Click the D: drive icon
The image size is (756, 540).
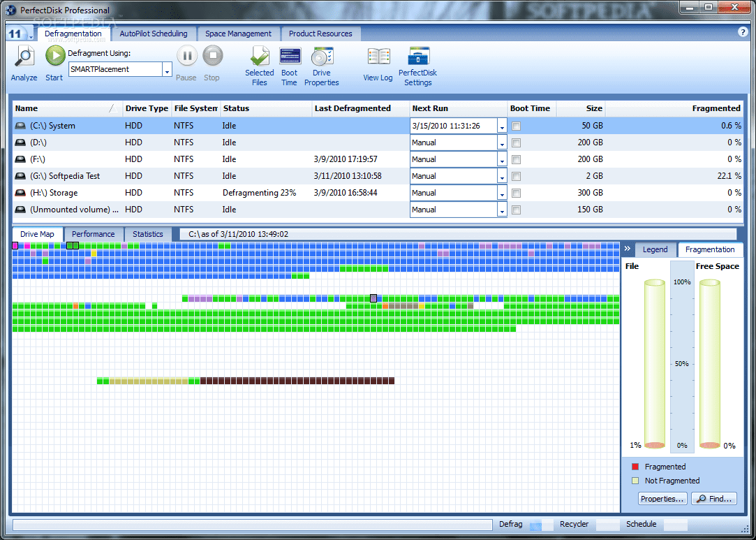pos(20,143)
